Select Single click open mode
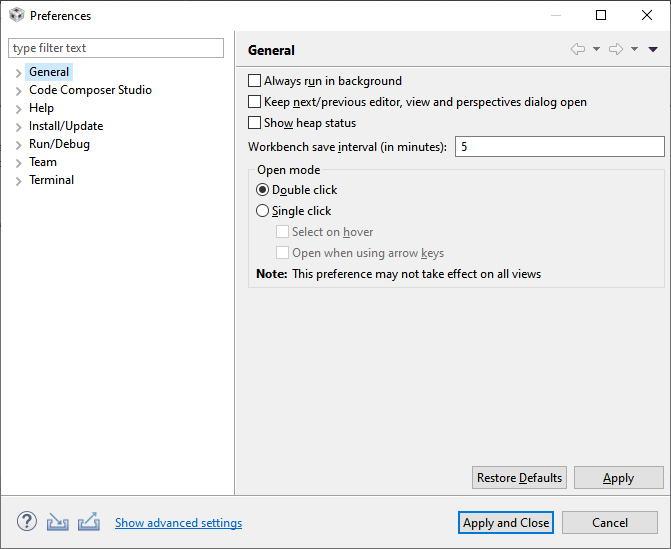Screen dimensions: 671x549 tap(263, 211)
